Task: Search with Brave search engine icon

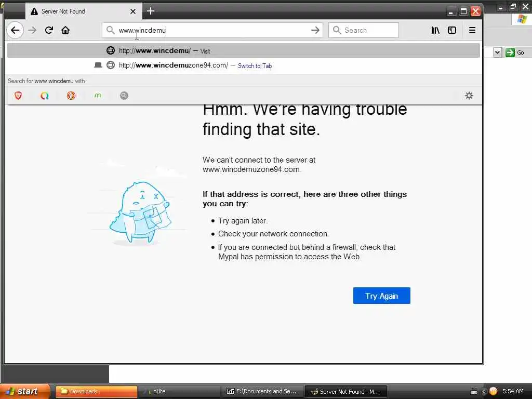Action: coord(18,96)
